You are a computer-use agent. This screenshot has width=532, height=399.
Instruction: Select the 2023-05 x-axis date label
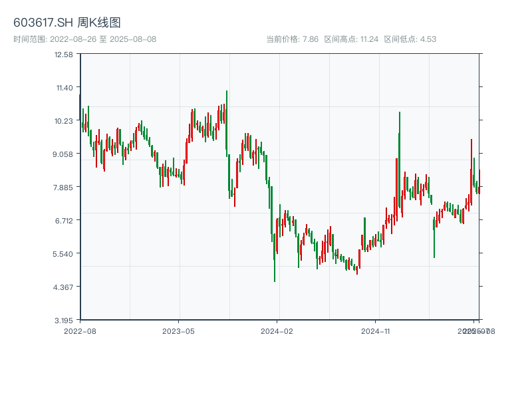178,331
